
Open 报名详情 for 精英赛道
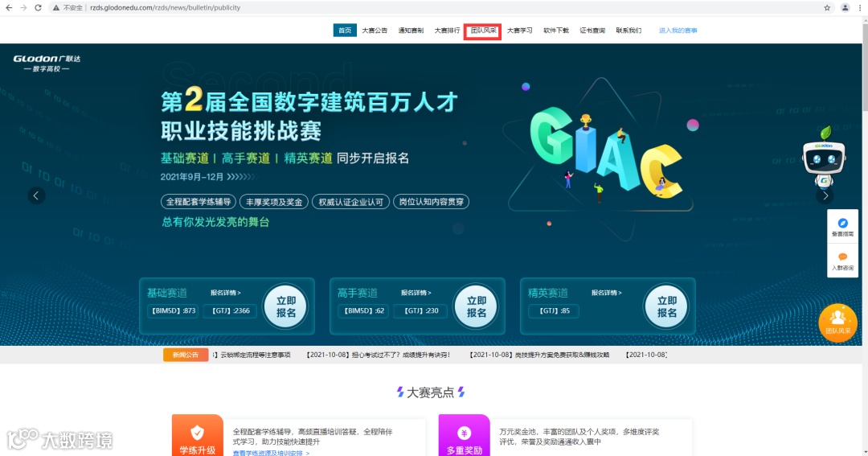pos(606,293)
